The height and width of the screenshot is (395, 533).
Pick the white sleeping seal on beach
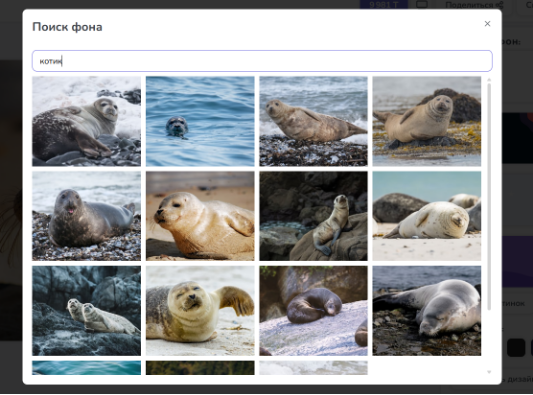pos(427,216)
